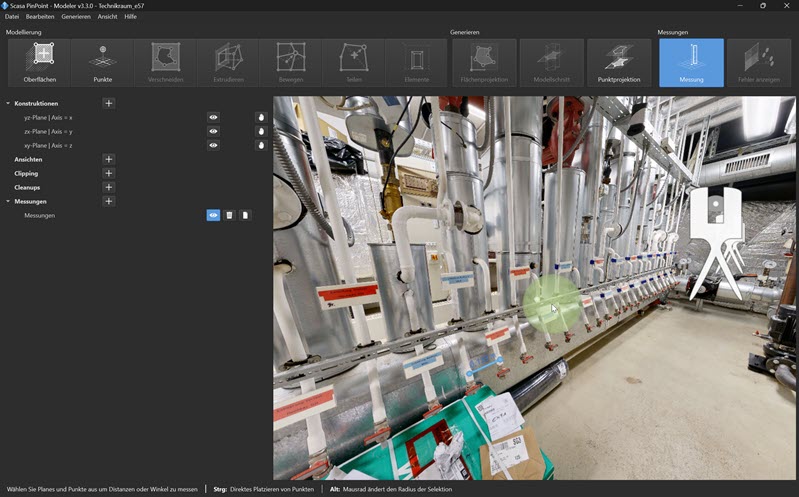Screen dimensions: 799x497
Task: Hide the zx-Plane construction
Action: click(x=214, y=131)
